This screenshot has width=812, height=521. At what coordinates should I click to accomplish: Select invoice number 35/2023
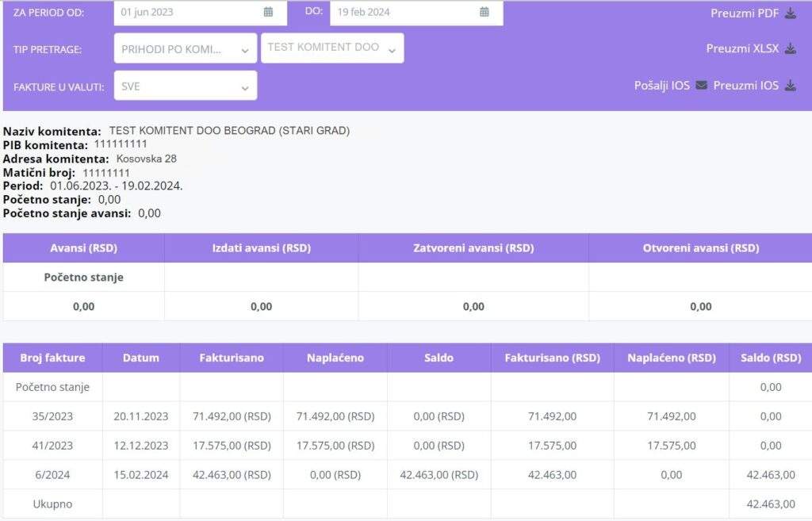click(52, 416)
